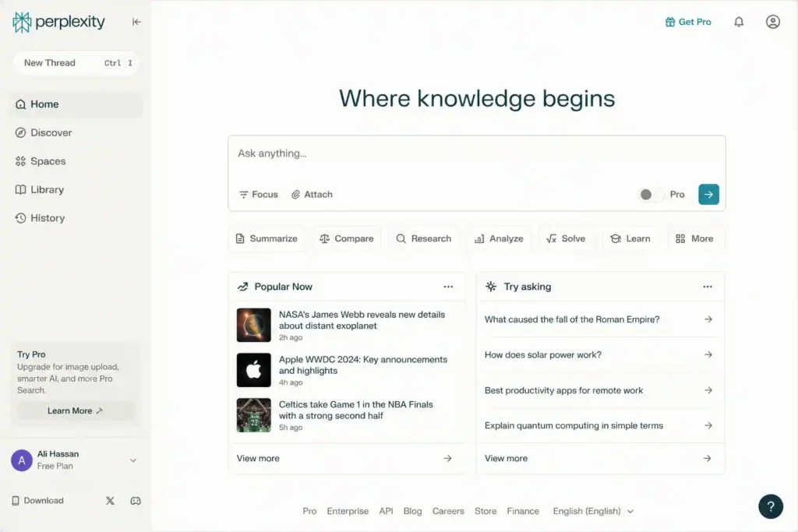Open the English language dropdown
The width and height of the screenshot is (798, 532).
pyautogui.click(x=593, y=511)
